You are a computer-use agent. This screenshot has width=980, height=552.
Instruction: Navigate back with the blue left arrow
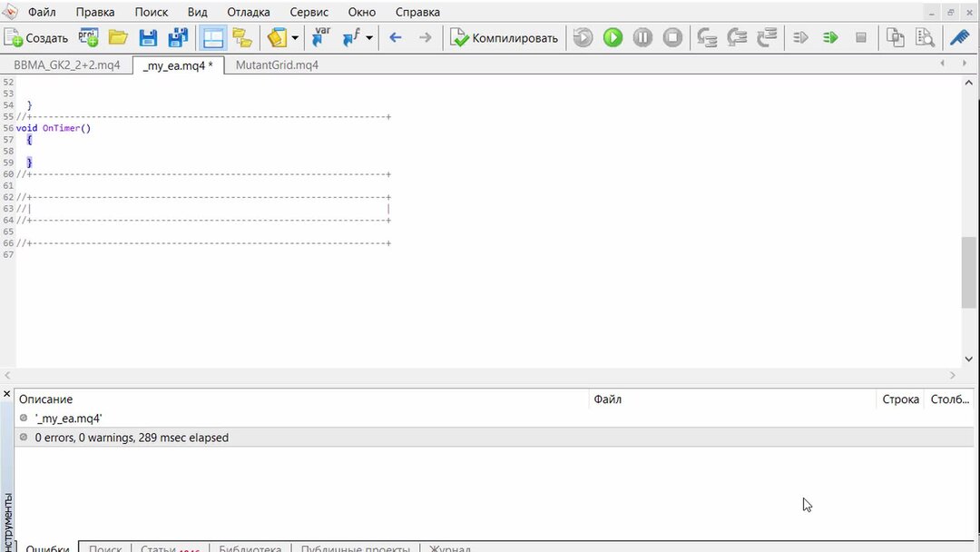tap(395, 38)
